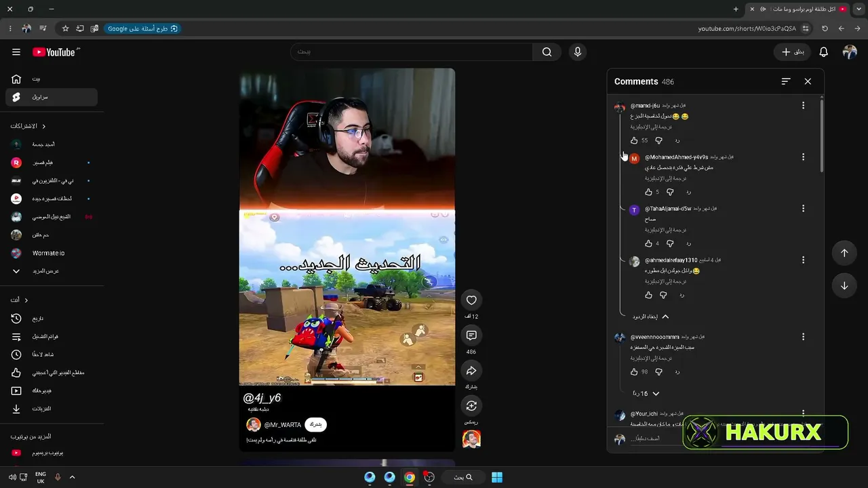The height and width of the screenshot is (488, 868).
Task: Like the @TahaAljamal-d5w reply
Action: click(x=648, y=244)
